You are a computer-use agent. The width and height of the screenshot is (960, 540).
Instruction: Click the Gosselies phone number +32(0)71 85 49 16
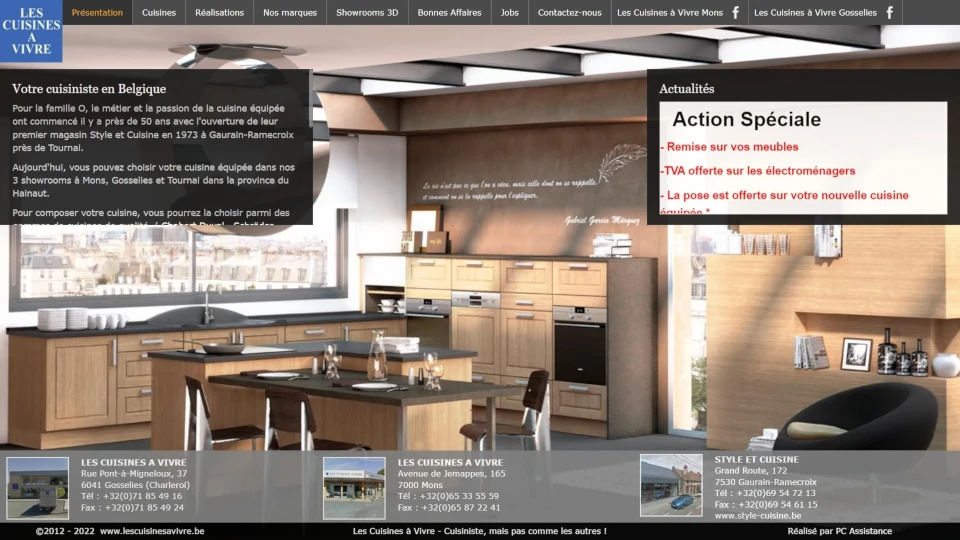coord(142,496)
